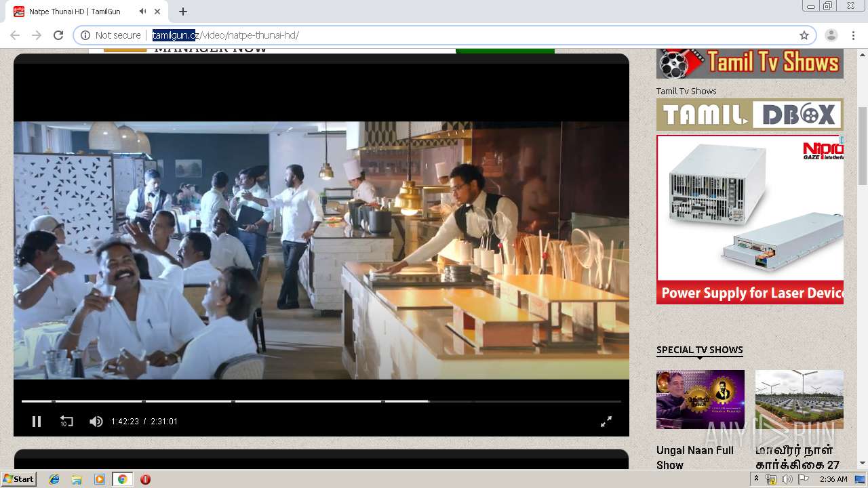Switch to Chrome in the taskbar
The height and width of the screenshot is (488, 868).
pos(122,479)
